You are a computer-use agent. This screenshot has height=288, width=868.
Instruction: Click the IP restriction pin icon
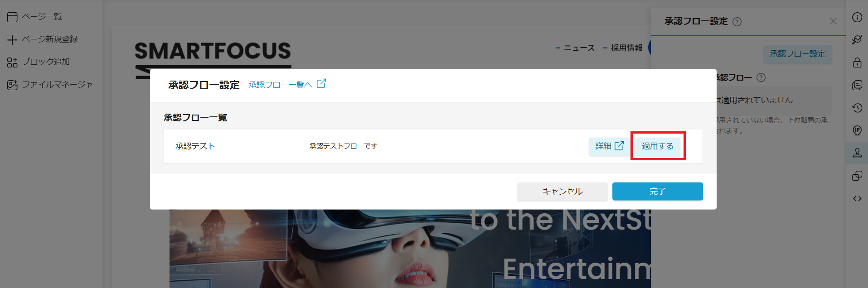point(857,130)
